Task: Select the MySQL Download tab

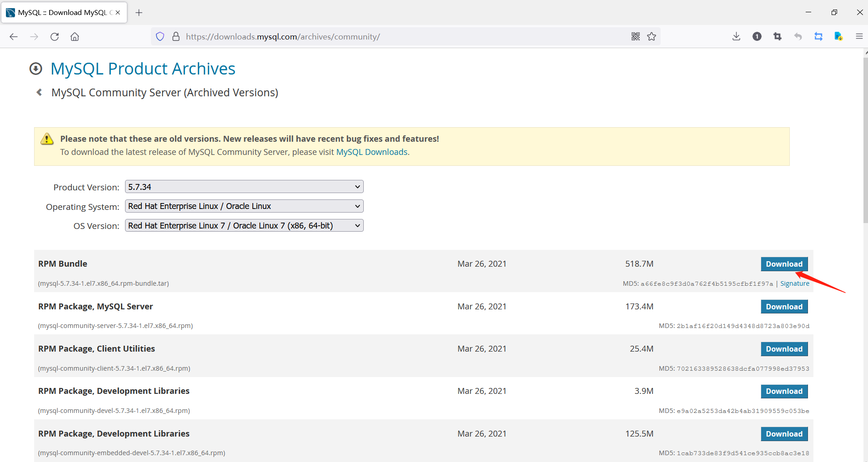Action: pos(65,13)
